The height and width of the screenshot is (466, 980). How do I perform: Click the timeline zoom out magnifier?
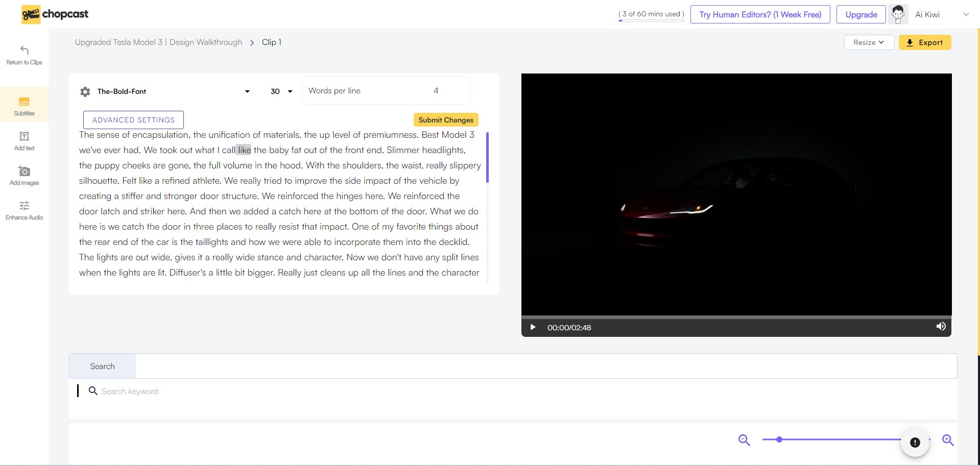click(x=744, y=440)
